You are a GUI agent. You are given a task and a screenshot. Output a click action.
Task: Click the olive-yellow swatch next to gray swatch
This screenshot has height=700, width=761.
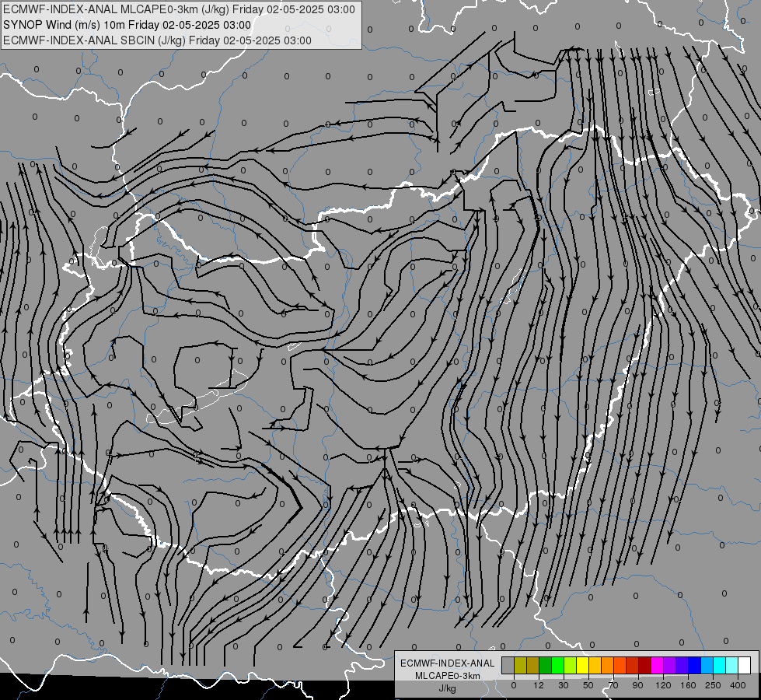click(x=520, y=665)
